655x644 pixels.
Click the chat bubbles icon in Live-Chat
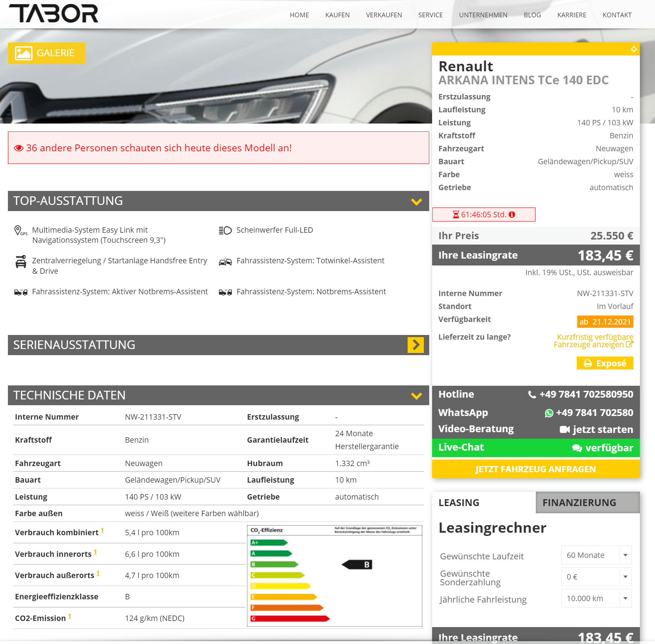point(577,448)
